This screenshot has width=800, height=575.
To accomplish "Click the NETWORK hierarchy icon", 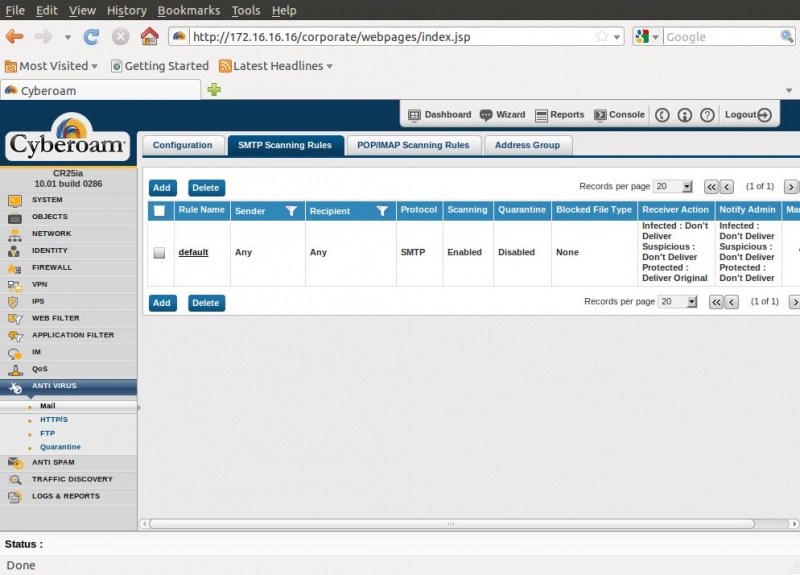I will [15, 235].
